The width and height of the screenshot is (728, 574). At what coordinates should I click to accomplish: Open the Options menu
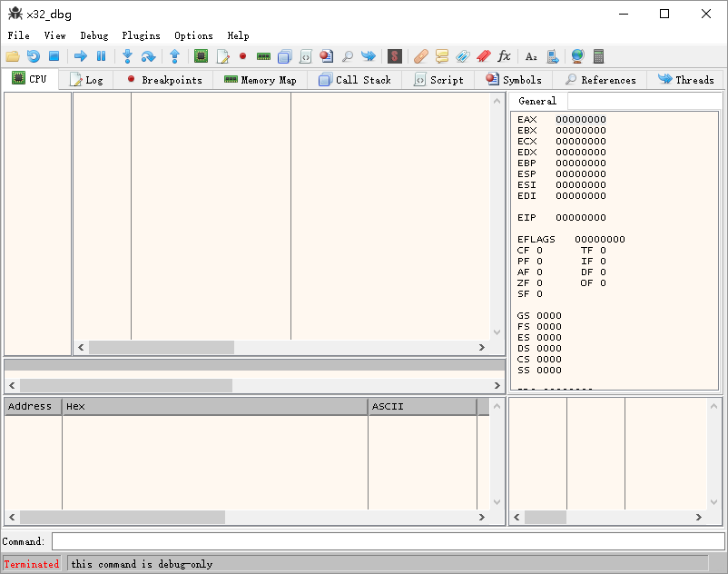[193, 35]
